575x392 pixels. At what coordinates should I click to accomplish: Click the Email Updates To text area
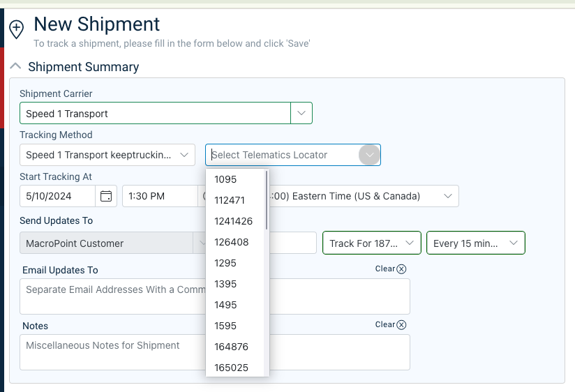tap(214, 296)
